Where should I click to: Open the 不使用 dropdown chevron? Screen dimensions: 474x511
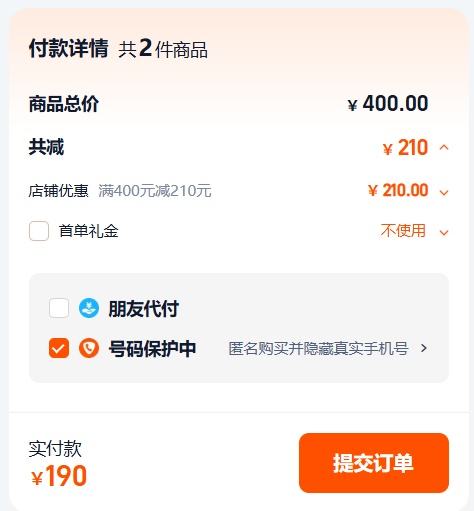click(444, 232)
